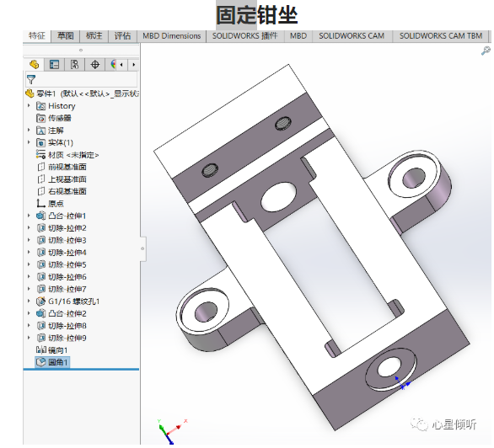Open the SOLIDWORKS 插件 tab
494x448 pixels.
(x=244, y=36)
